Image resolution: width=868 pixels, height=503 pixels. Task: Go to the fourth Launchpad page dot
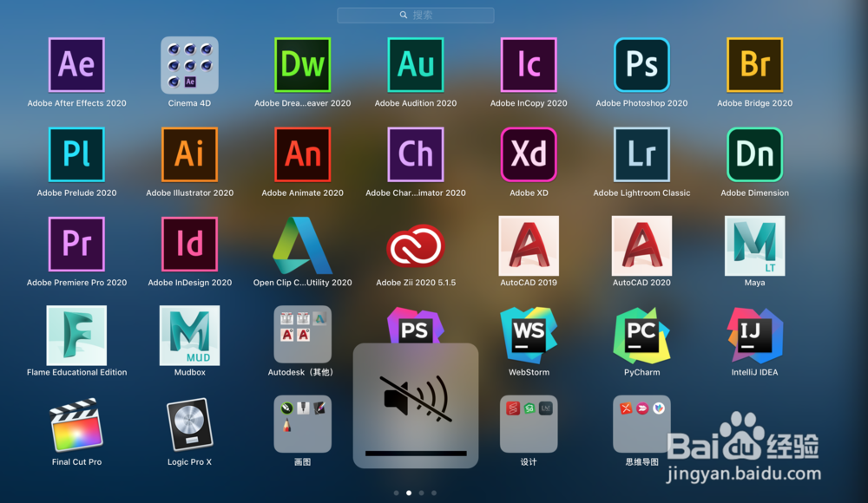pos(434,493)
